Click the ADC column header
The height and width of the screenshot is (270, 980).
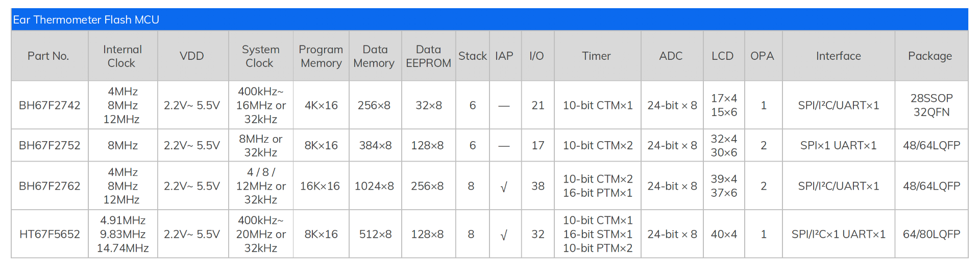[x=671, y=56]
